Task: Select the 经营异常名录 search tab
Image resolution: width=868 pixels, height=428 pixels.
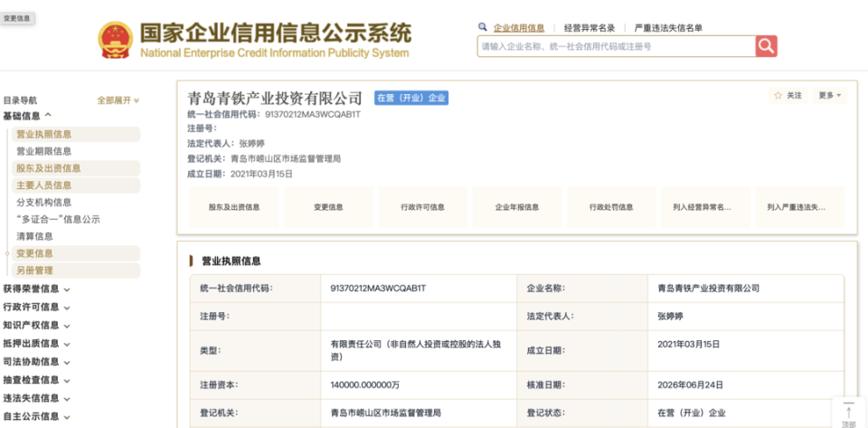Action: click(x=589, y=28)
